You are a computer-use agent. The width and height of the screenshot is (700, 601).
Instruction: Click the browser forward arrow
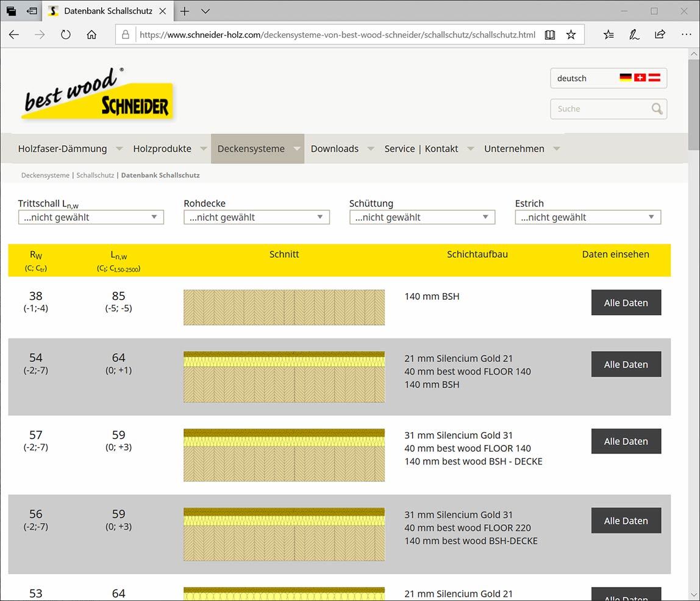(40, 34)
